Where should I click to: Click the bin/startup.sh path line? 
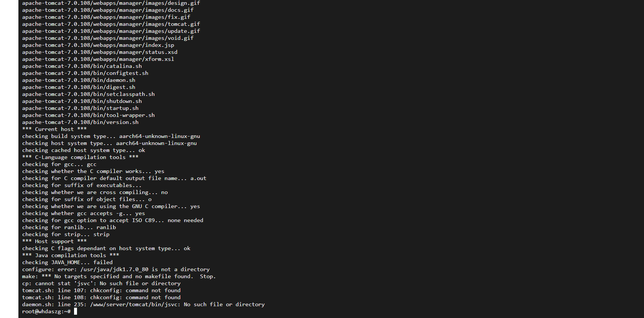pos(80,108)
